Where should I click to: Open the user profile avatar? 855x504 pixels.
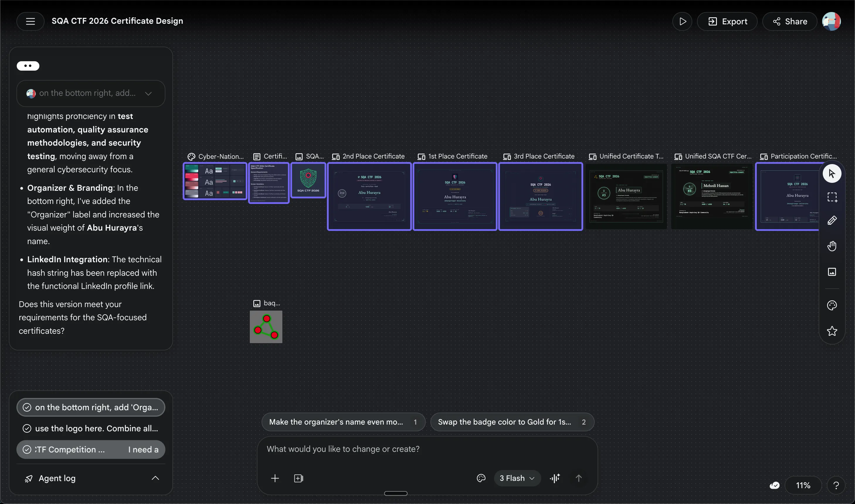831,21
